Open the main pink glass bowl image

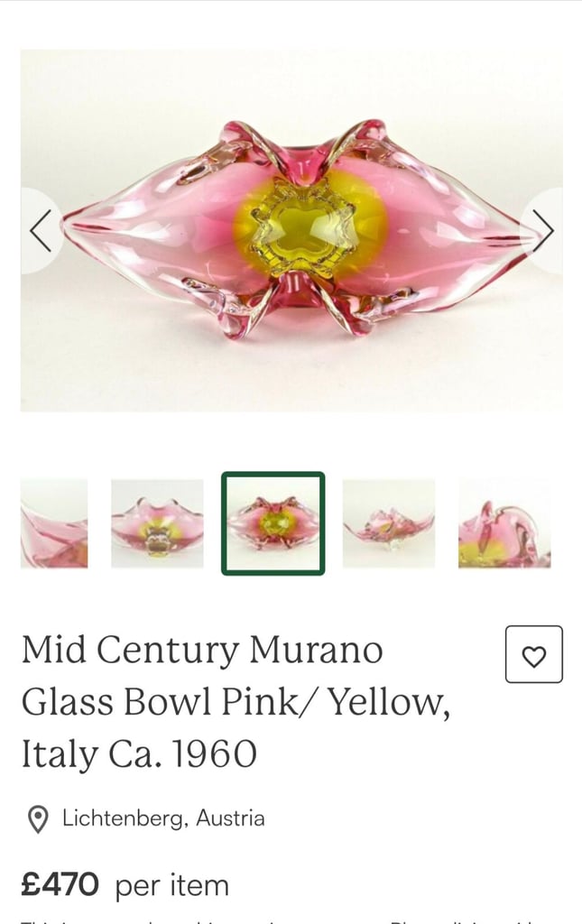[x=291, y=230]
